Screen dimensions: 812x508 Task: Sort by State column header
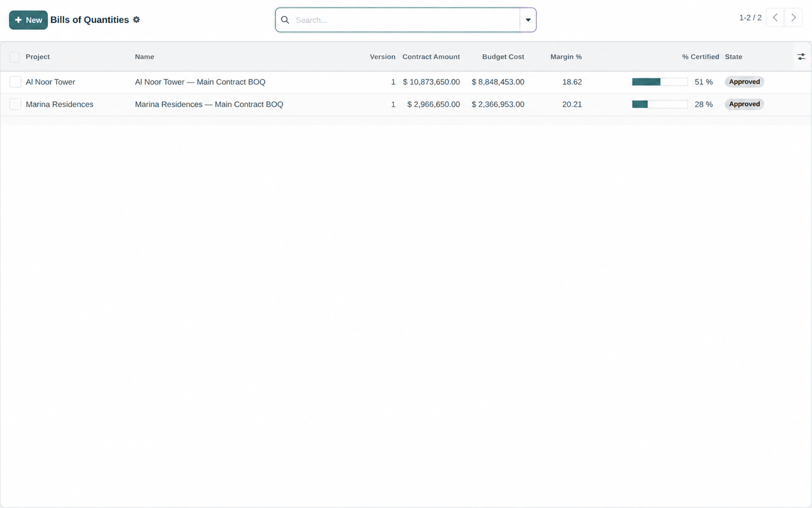pyautogui.click(x=734, y=57)
